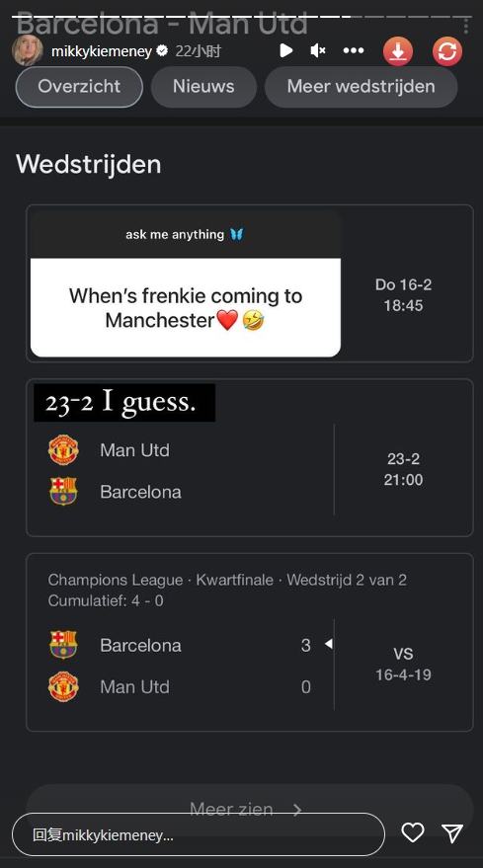Screen dimensions: 483x868
Task: Click the play story button
Action: pos(285,51)
